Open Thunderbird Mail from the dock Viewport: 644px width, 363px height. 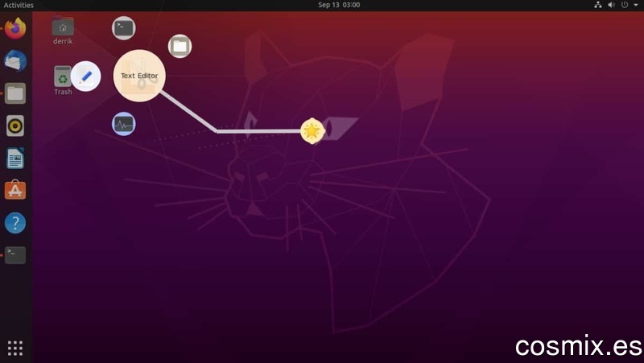(x=15, y=61)
